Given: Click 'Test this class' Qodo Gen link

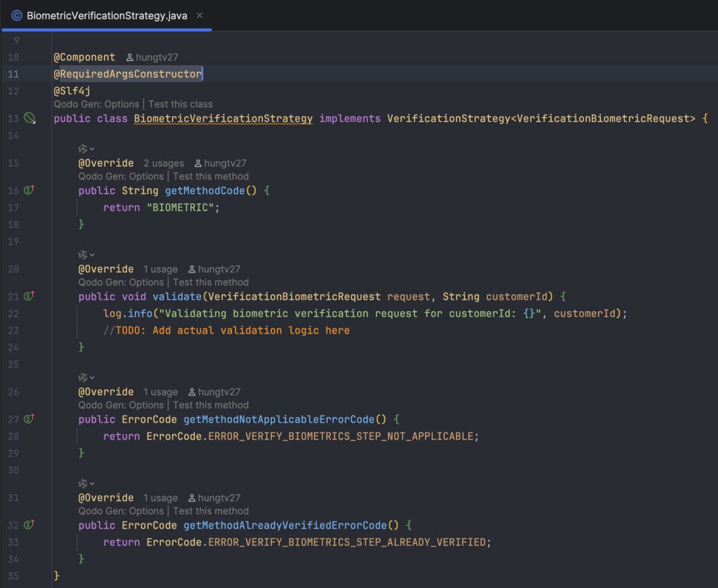Looking at the screenshot, I should click(x=180, y=104).
